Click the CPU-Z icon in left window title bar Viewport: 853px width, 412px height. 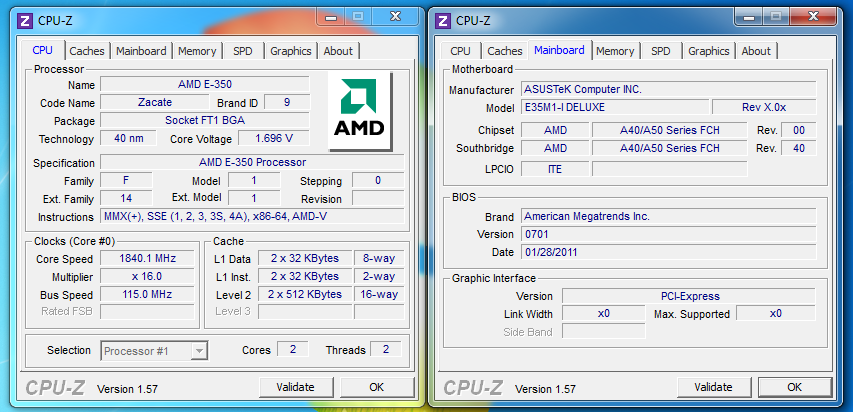tap(25, 21)
